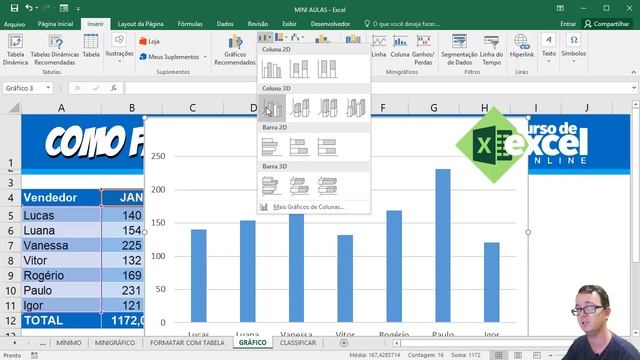Open Tabelas Dinâmicas Recomendadas
Image resolution: width=640 pixels, height=360 pixels.
click(x=55, y=50)
